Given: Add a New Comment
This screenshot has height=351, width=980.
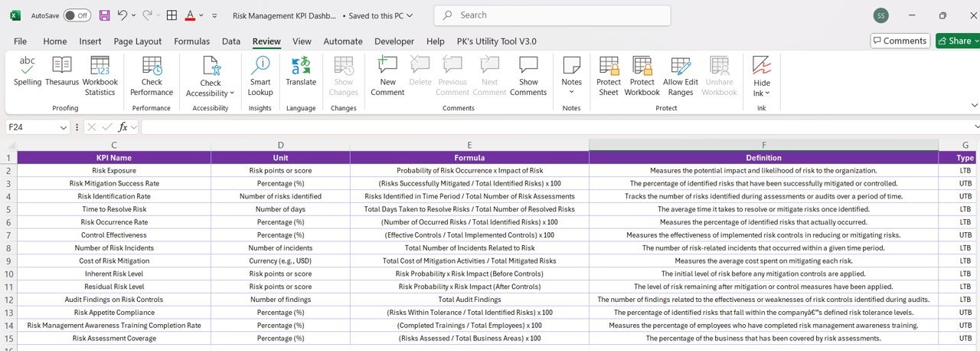Looking at the screenshot, I should tap(387, 74).
